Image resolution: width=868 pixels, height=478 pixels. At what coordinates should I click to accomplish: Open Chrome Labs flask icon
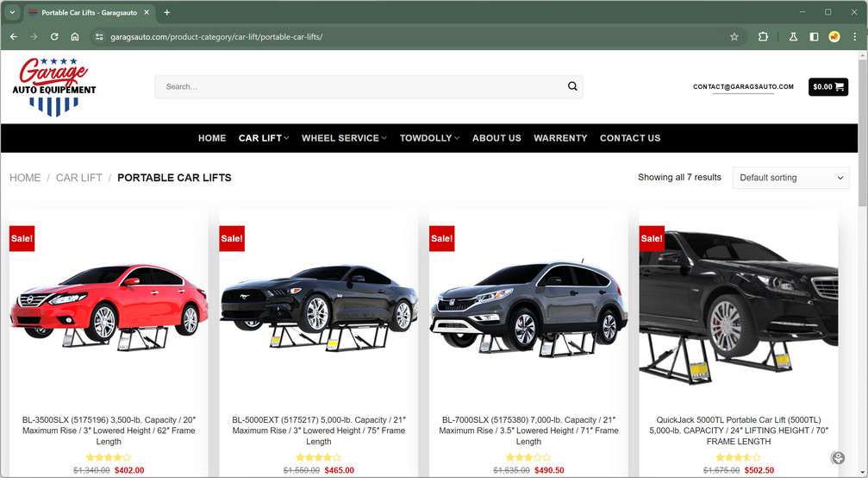pyautogui.click(x=793, y=36)
